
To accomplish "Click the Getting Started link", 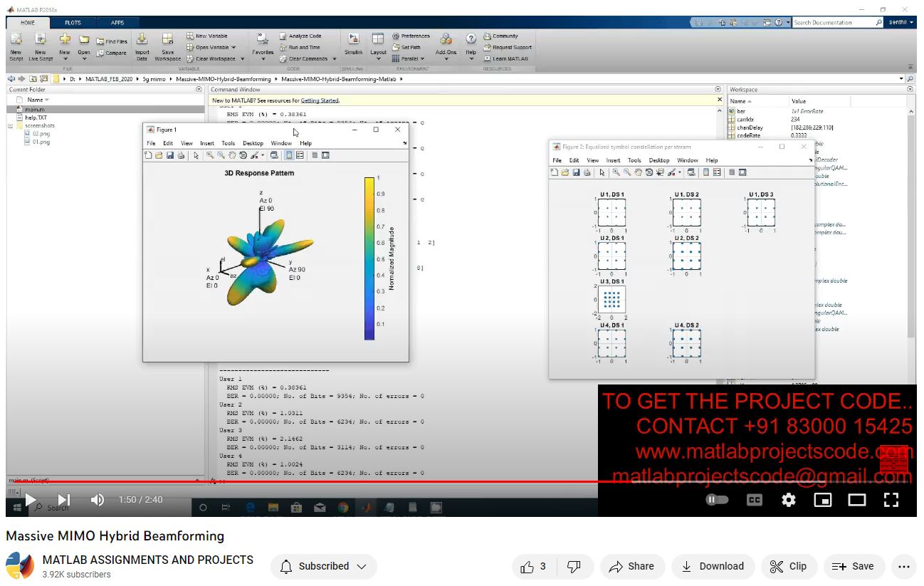I will tap(320, 100).
